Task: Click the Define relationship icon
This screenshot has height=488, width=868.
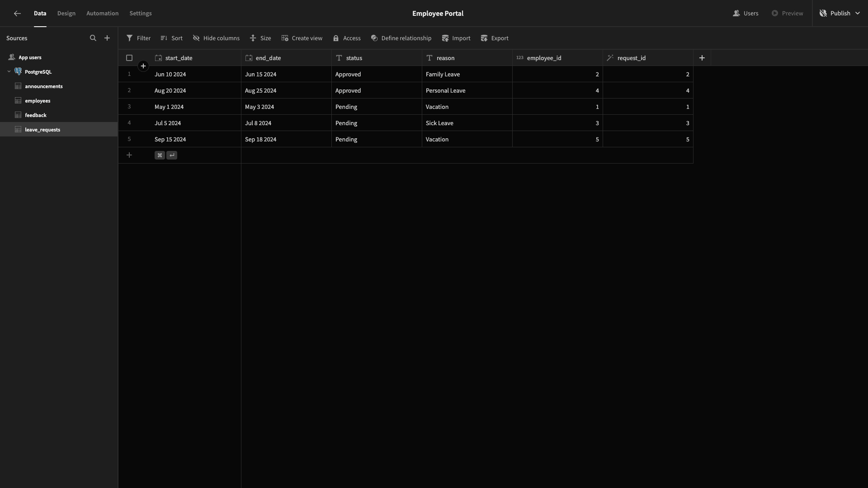Action: coord(374,38)
